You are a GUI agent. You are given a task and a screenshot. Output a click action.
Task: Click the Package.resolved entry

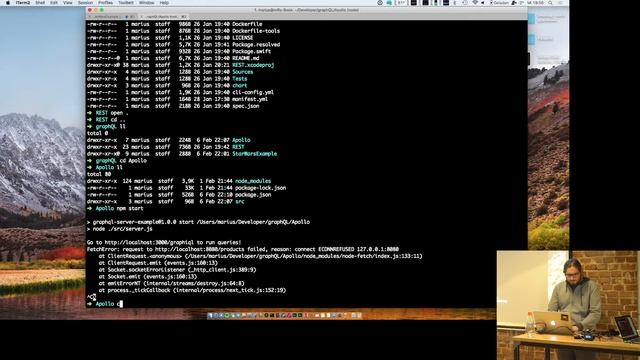256,44
